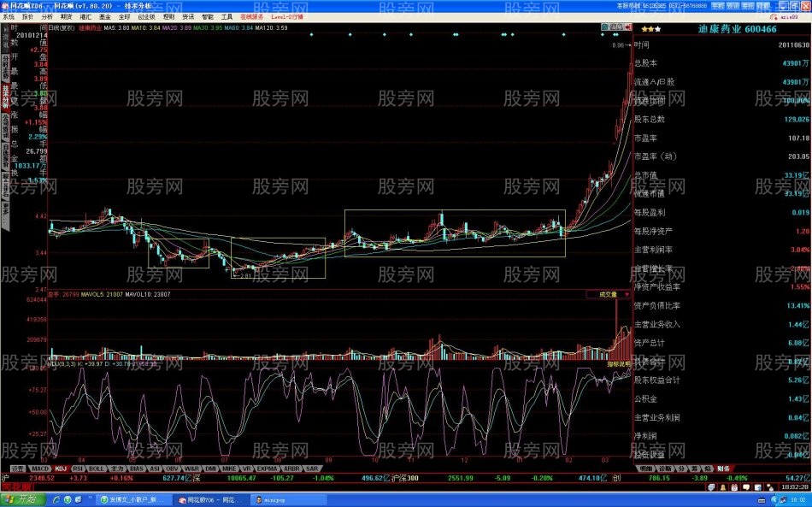This screenshot has height=507, width=812.
Task: Click the 手机 button in the title bar
Action: point(717,6)
